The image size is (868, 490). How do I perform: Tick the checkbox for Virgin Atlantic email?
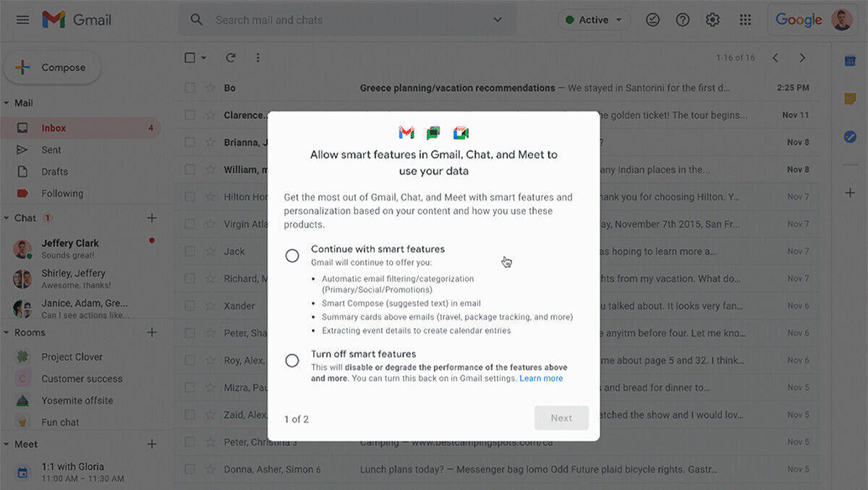[190, 224]
